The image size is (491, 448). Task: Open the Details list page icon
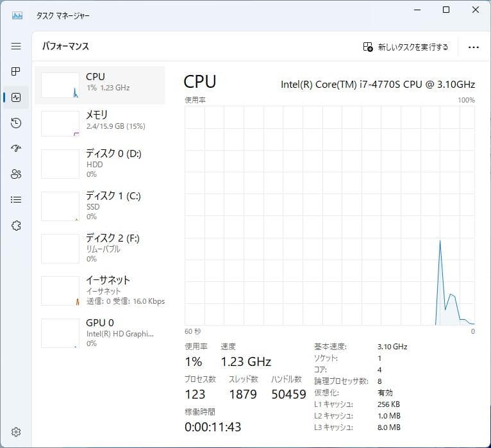click(x=16, y=200)
